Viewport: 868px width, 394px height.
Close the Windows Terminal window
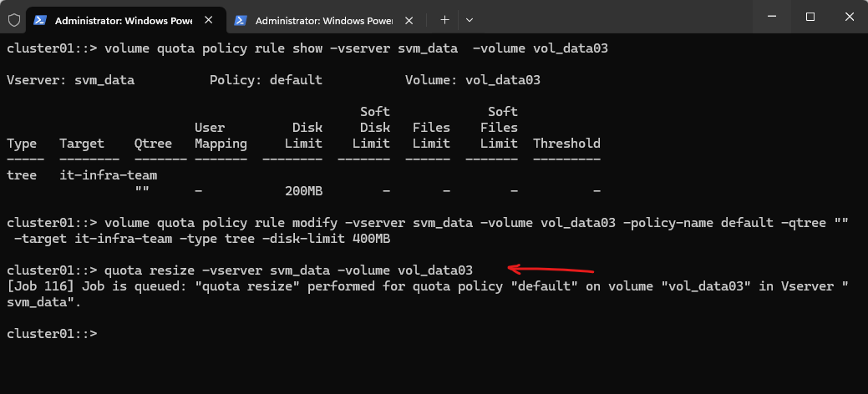848,17
